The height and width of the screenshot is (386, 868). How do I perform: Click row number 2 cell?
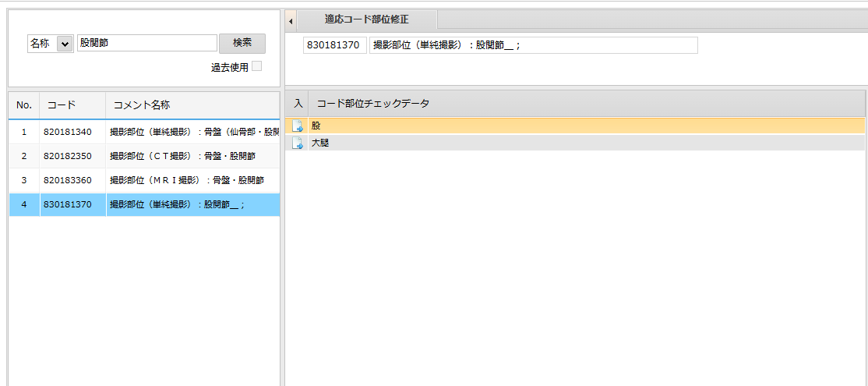pos(24,156)
